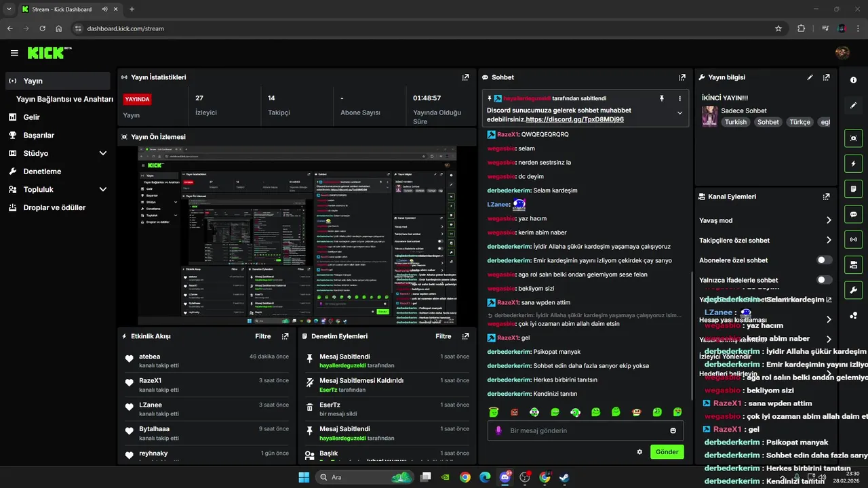Open the hamburger menu beside Kick logo

coord(14,53)
